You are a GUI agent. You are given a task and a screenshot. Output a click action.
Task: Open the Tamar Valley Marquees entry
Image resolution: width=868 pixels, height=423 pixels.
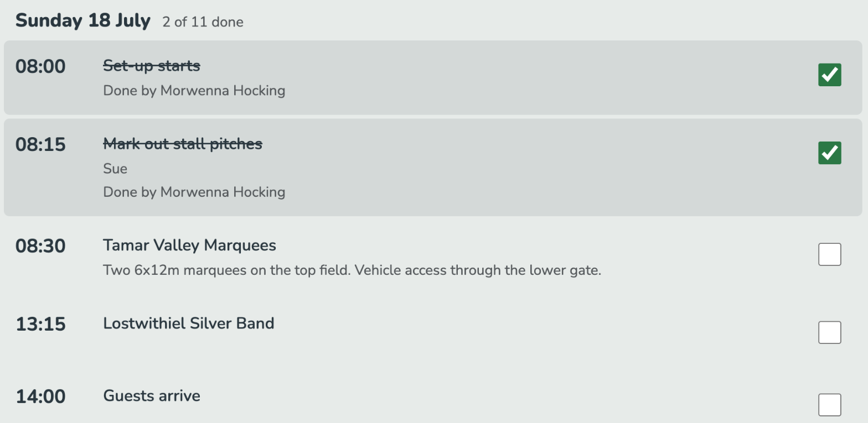tap(189, 245)
